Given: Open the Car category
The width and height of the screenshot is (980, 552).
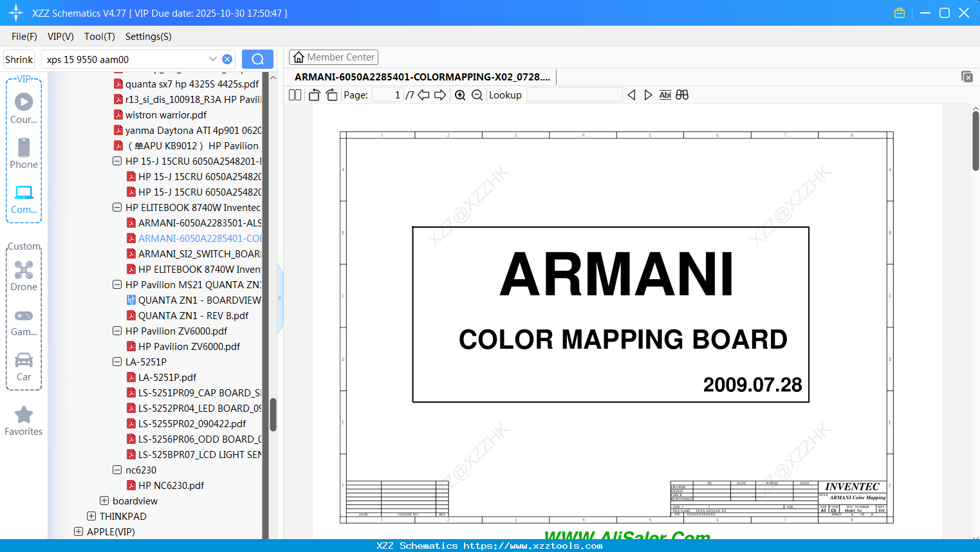Looking at the screenshot, I should click(x=24, y=367).
